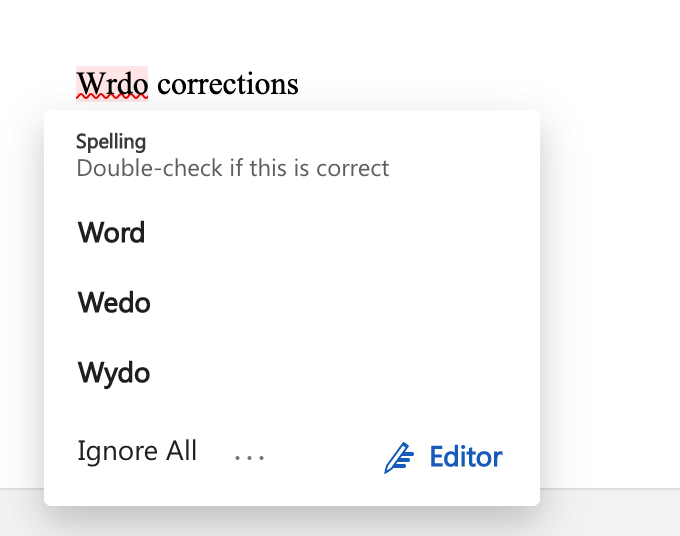Screen dimensions: 680x536
Task: Pick the "Wydo" suggestion
Action: pos(114,373)
